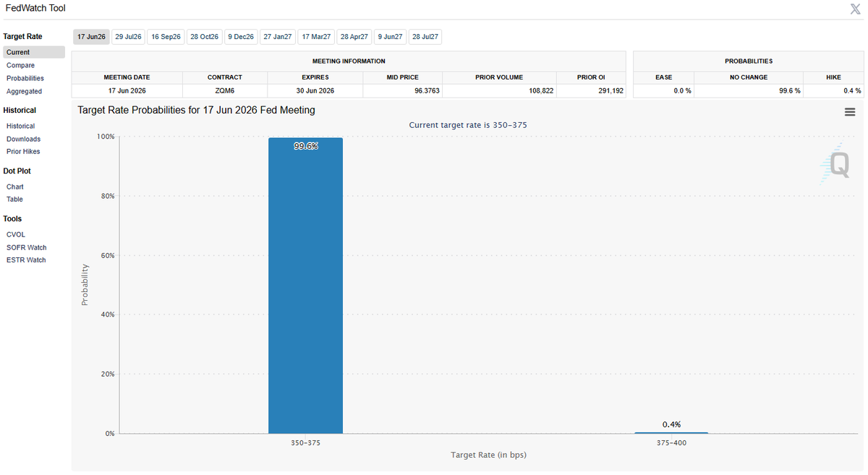Click the 99.6% bar data label
868x475 pixels.
[305, 146]
